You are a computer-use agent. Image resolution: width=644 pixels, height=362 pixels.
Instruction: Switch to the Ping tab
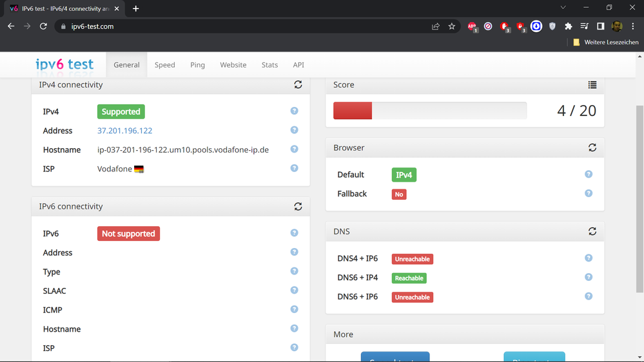click(x=197, y=65)
